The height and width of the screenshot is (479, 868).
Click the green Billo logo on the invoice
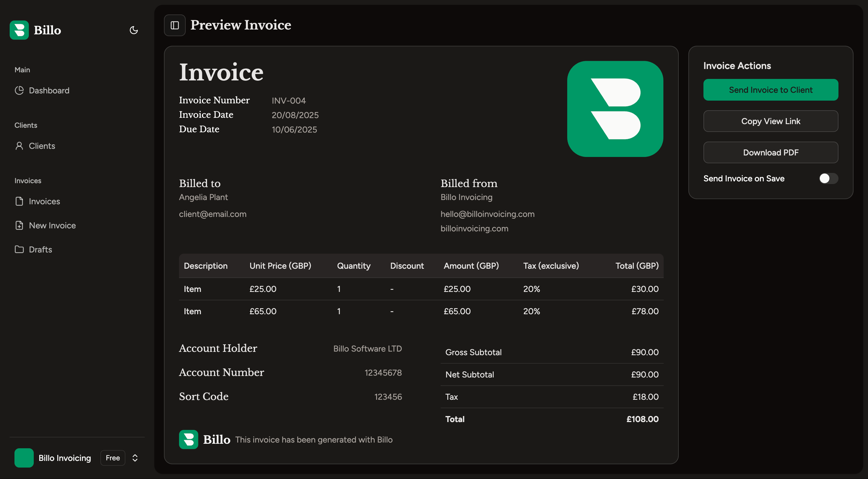(615, 109)
